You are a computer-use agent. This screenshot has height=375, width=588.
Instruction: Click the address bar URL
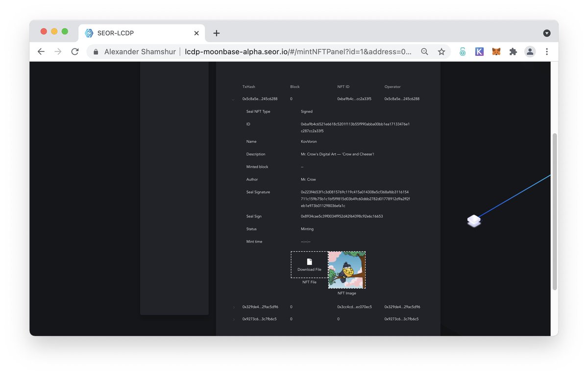coord(298,51)
